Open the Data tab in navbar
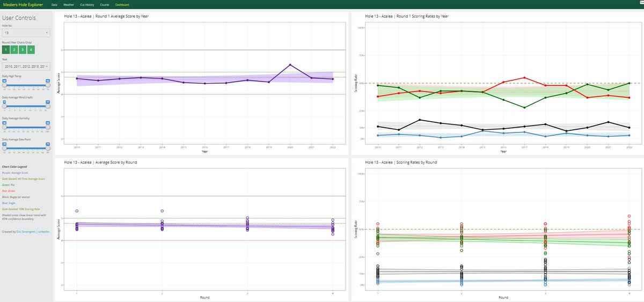This screenshot has width=644, height=302. pos(55,4)
